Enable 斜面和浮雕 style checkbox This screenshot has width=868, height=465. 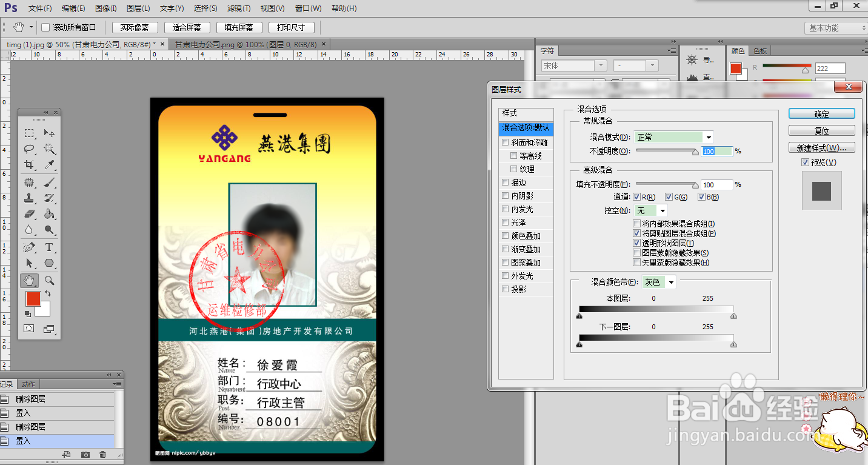pos(506,142)
